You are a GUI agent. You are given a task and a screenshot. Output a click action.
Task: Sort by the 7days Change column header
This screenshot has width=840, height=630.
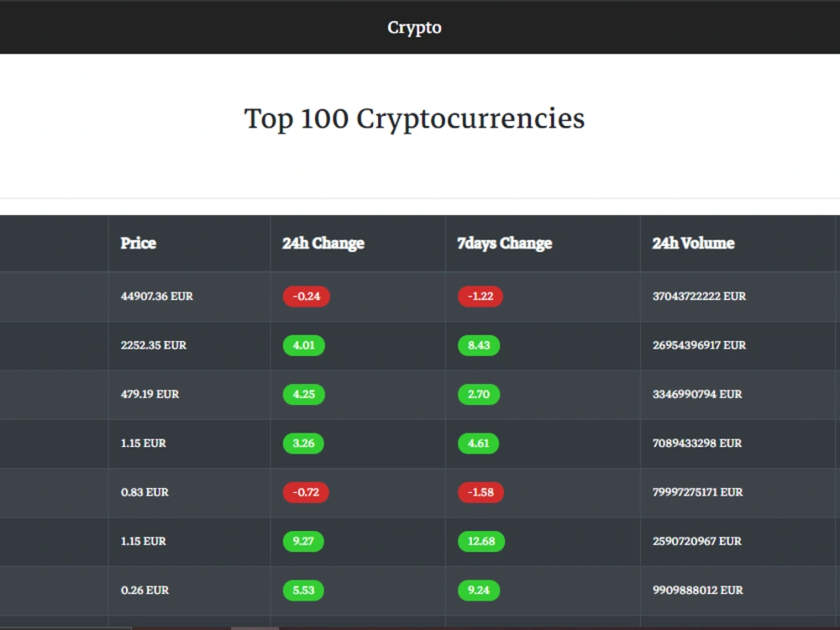click(504, 244)
